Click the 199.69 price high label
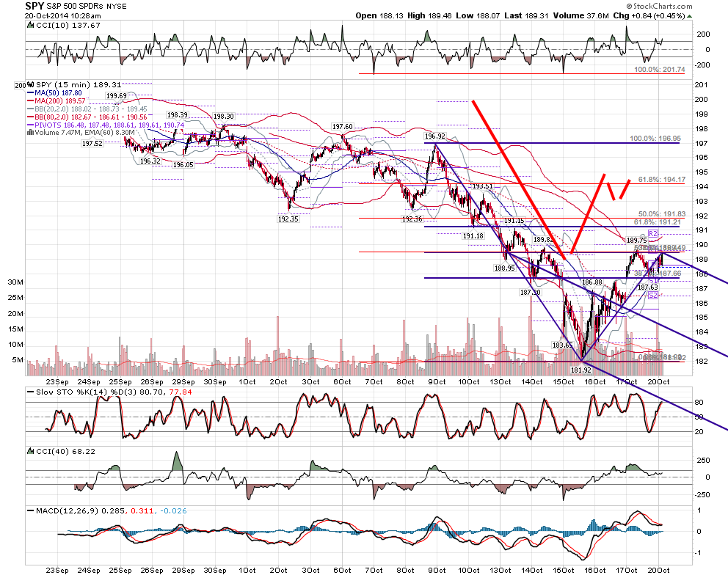The image size is (728, 575). point(117,96)
